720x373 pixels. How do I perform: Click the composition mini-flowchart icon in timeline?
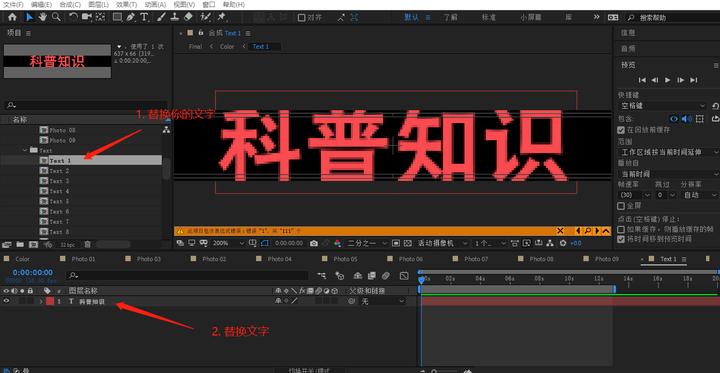pos(322,276)
